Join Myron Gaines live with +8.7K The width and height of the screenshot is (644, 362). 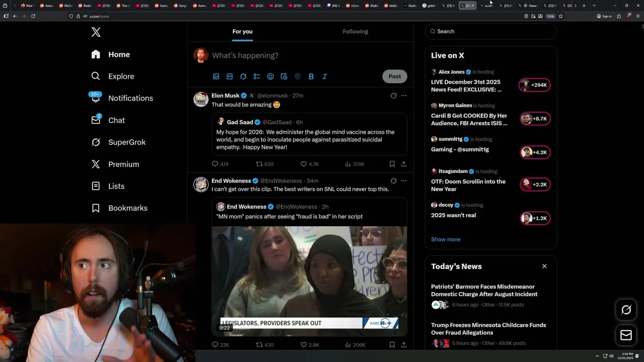535,119
